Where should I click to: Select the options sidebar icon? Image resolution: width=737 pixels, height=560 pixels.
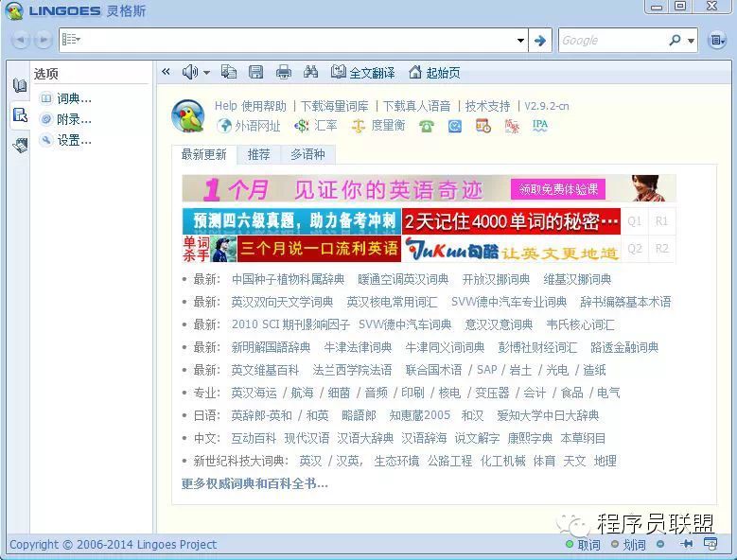[x=20, y=114]
